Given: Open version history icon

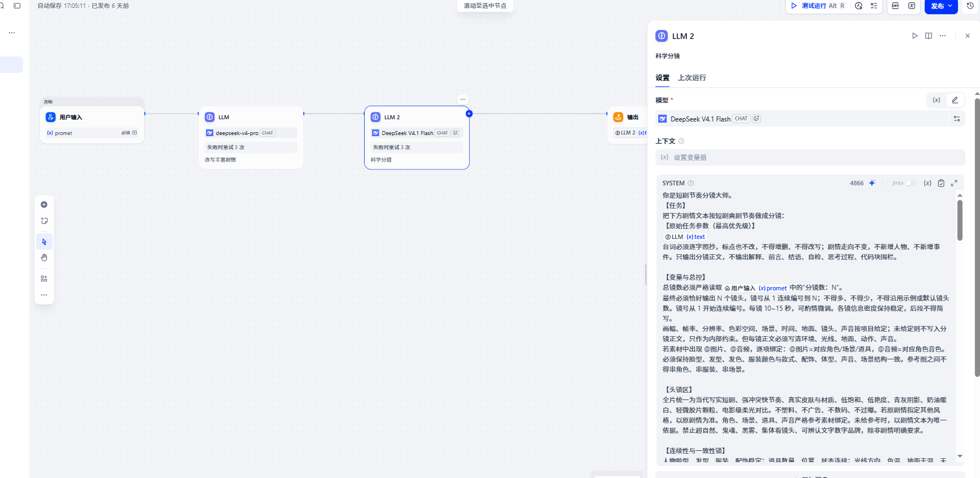Looking at the screenshot, I should (x=970, y=6).
